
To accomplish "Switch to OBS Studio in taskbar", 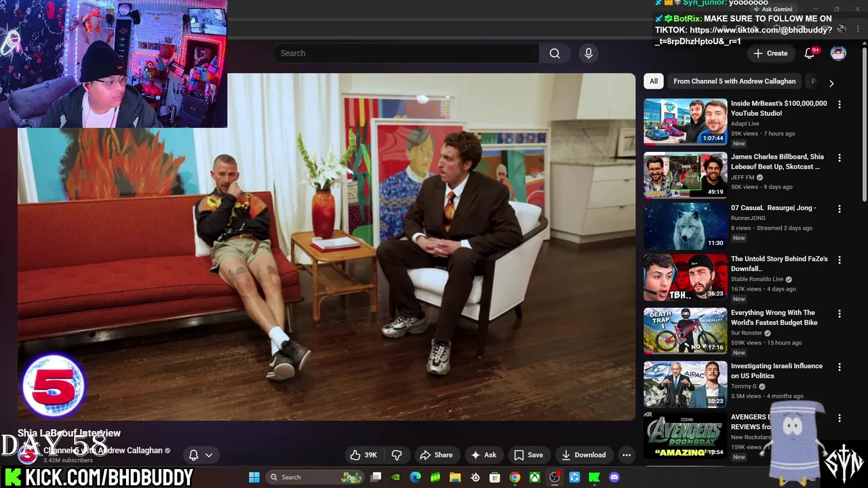I will [x=555, y=477].
